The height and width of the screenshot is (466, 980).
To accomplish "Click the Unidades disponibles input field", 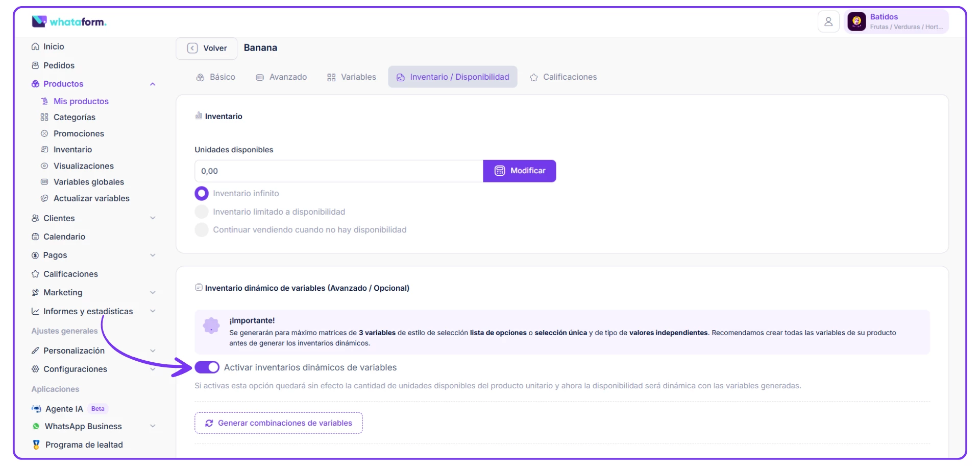I will point(338,171).
